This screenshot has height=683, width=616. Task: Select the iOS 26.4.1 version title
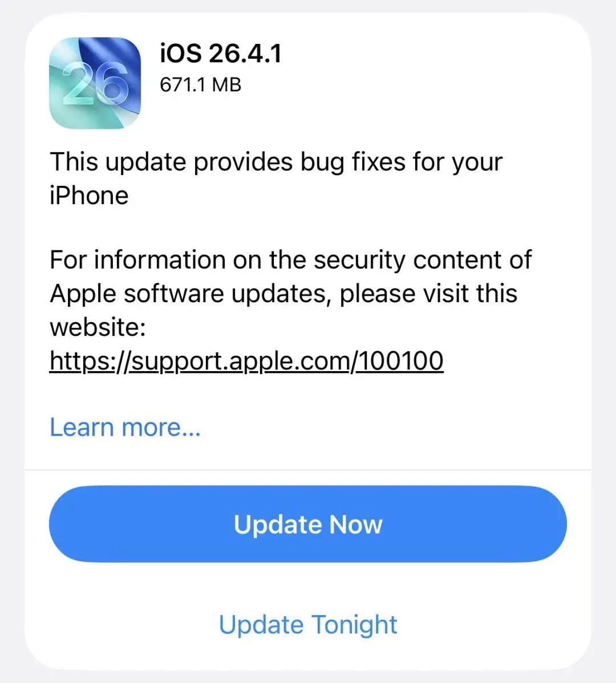tap(221, 54)
